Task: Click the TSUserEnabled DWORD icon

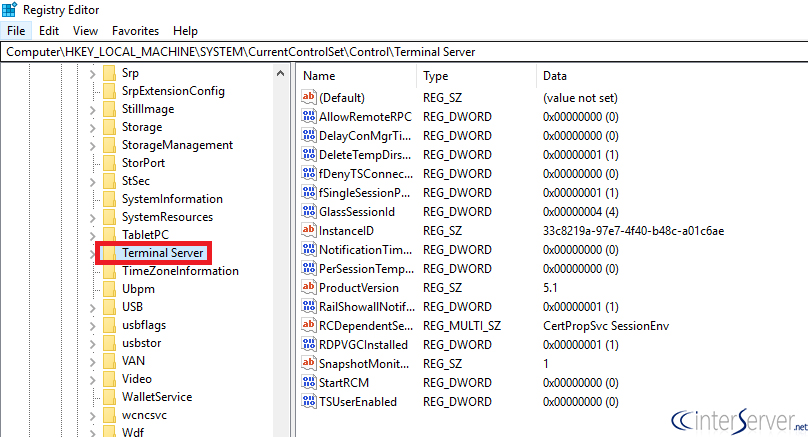Action: tap(309, 401)
